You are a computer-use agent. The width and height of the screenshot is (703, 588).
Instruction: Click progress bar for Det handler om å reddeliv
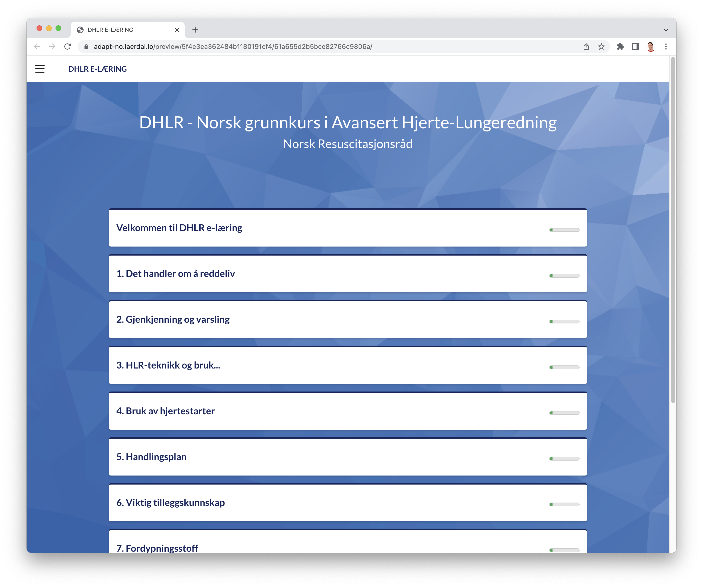pos(564,276)
